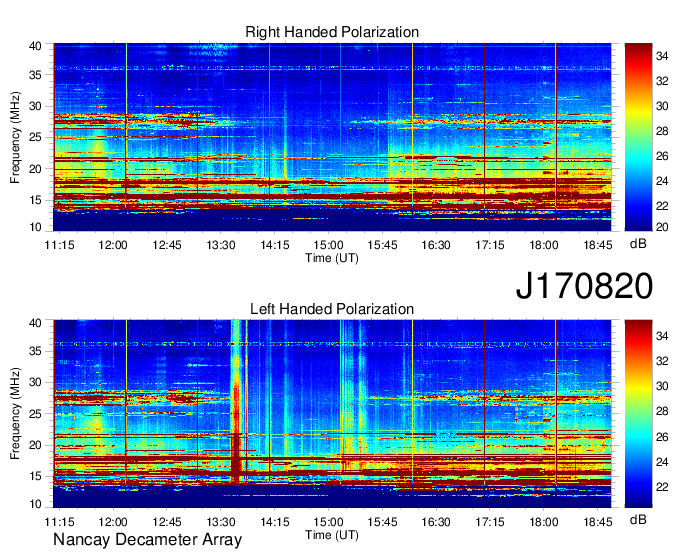The width and height of the screenshot is (680, 552).
Task: Click the 16:30 tick of the Right Handed plot
Action: pos(436,245)
